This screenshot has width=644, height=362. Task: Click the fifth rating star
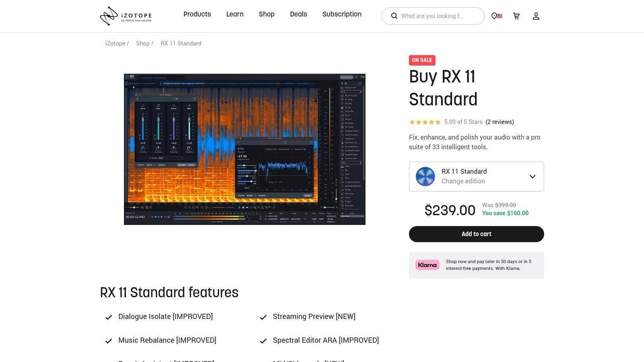tap(438, 122)
